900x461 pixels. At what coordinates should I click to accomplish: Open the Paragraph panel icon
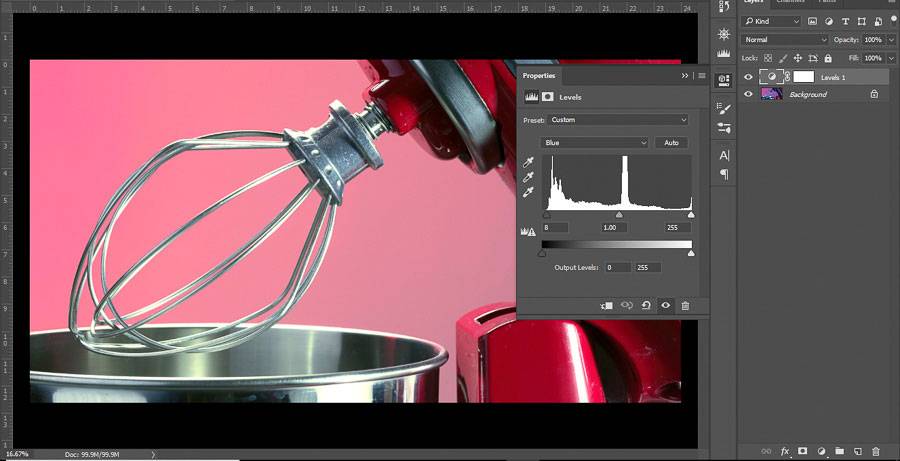[x=725, y=174]
